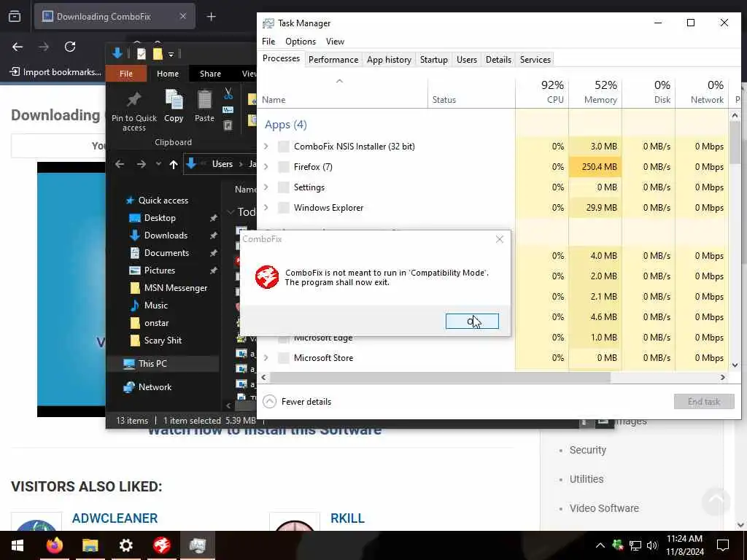Open Documents in Explorer sidebar
Screen dimensions: 747x560
(x=166, y=253)
